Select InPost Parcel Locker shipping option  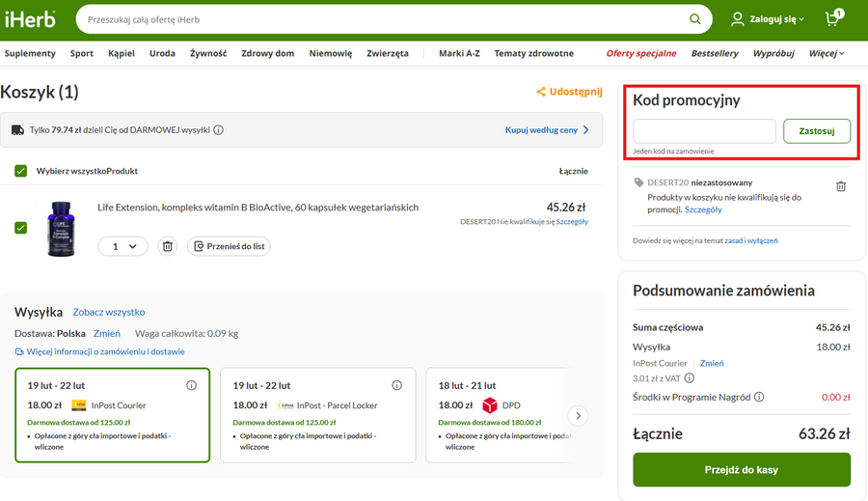pyautogui.click(x=317, y=415)
